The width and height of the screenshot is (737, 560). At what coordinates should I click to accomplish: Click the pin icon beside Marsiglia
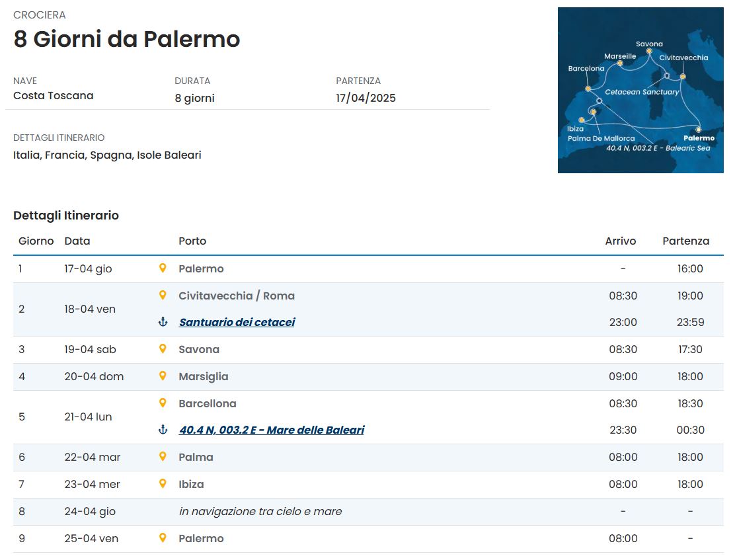(x=163, y=376)
